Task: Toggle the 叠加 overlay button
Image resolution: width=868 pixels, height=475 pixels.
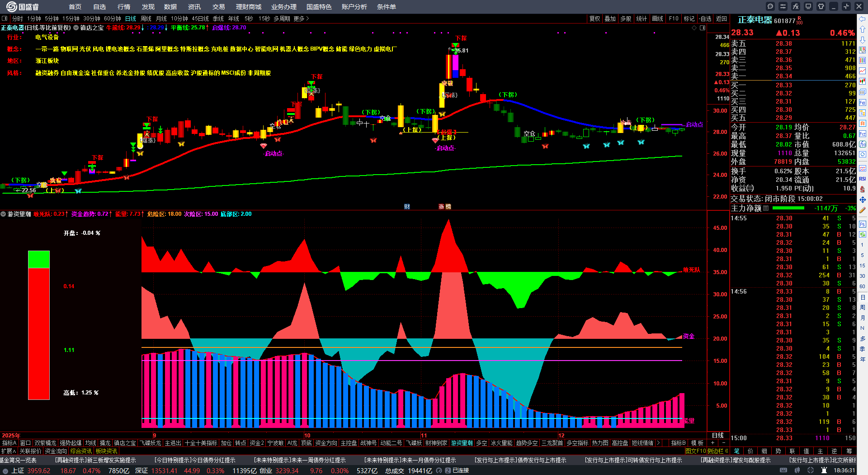Action: pyautogui.click(x=610, y=19)
